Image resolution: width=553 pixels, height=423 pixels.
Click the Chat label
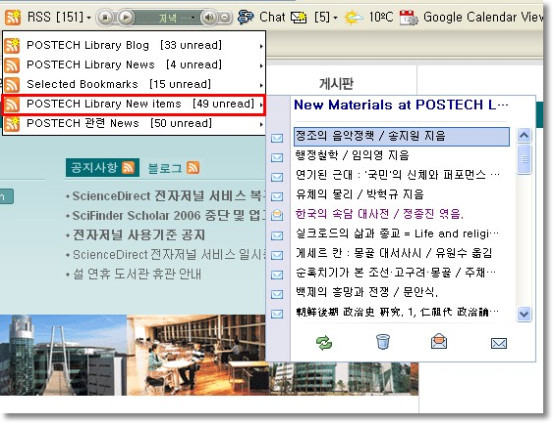(x=272, y=17)
